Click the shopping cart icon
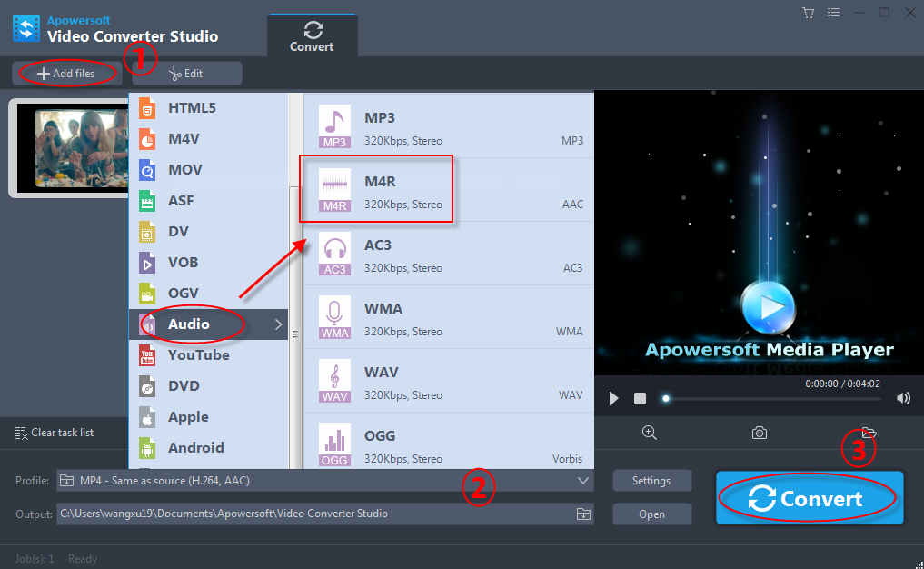This screenshot has width=924, height=569. pyautogui.click(x=808, y=13)
